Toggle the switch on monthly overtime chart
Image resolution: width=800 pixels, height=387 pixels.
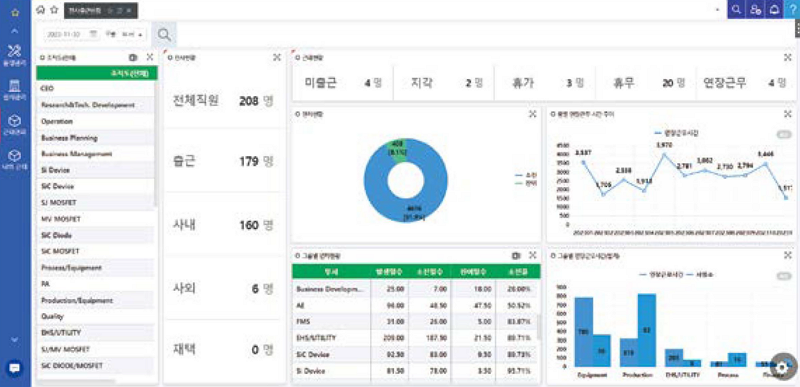783,135
